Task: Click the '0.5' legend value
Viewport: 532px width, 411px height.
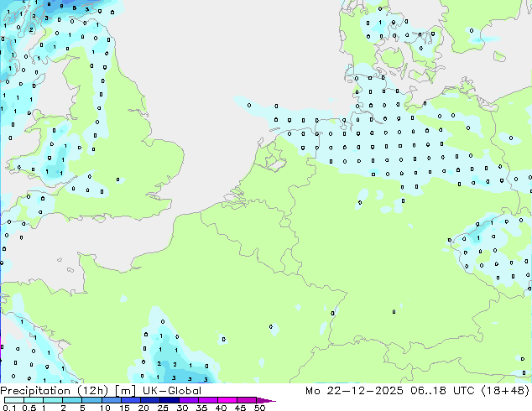Action: (x=29, y=408)
